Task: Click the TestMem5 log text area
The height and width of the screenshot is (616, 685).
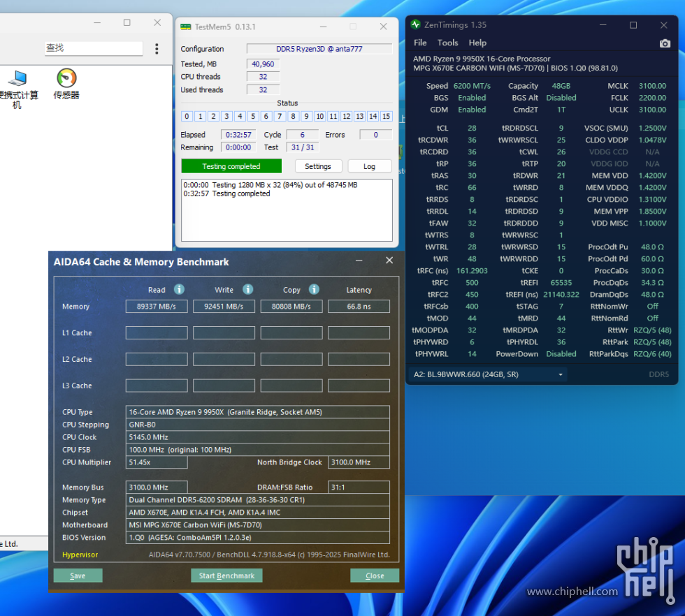Action: [287, 210]
